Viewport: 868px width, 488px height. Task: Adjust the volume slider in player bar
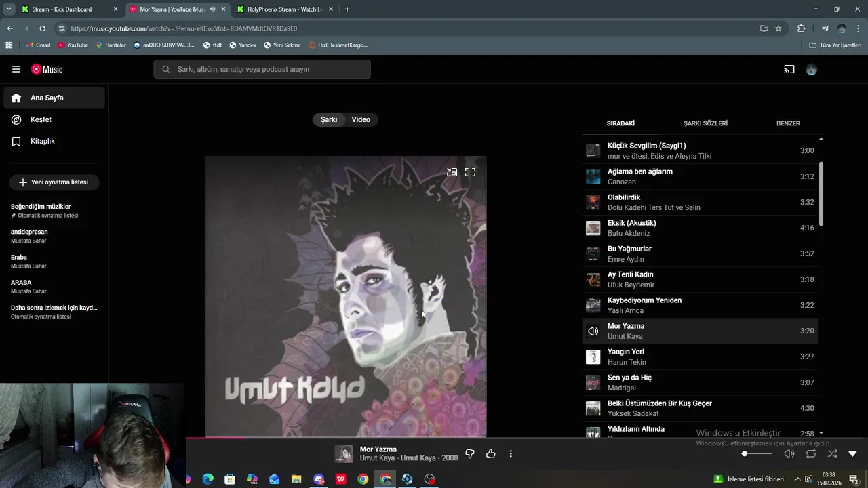[x=757, y=453]
